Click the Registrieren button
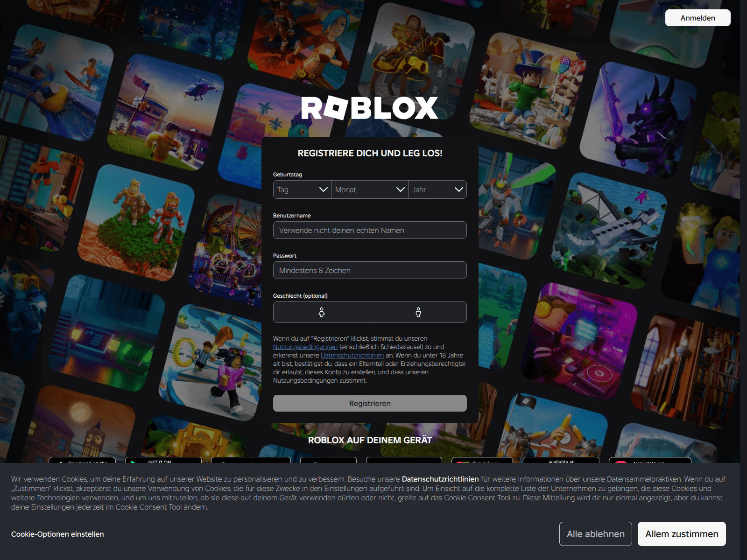This screenshot has width=747, height=560. 370,403
